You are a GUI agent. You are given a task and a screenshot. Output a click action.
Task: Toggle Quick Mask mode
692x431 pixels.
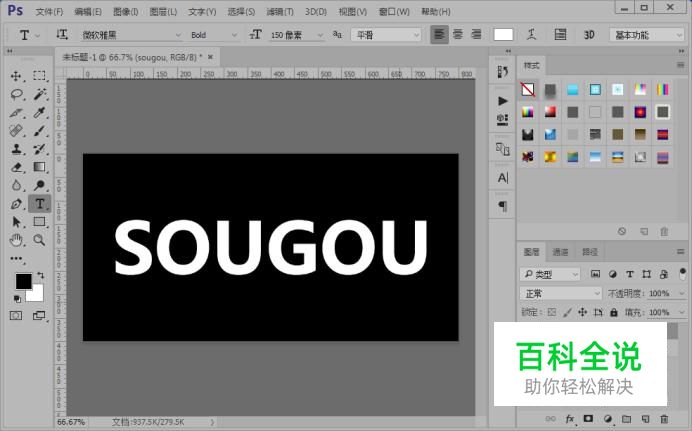click(16, 315)
